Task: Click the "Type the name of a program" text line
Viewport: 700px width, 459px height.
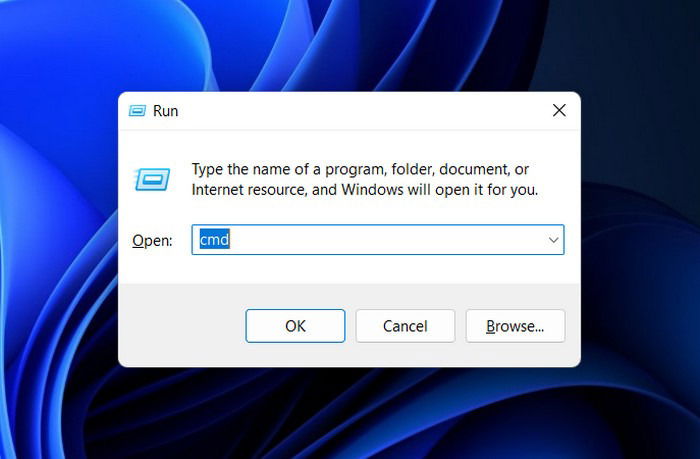Action: click(x=360, y=169)
